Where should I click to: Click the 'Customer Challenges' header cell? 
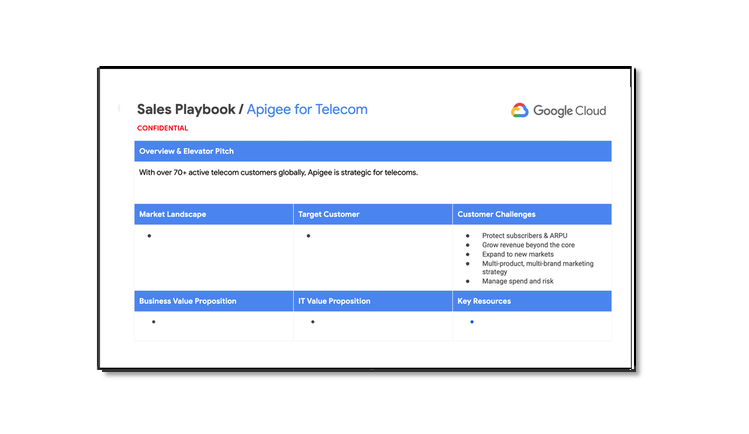point(532,214)
